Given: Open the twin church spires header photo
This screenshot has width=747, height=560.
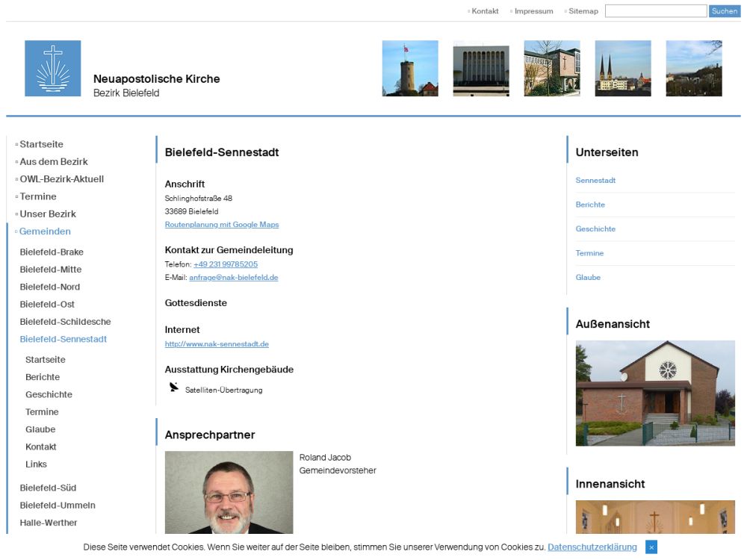Looking at the screenshot, I should click(622, 69).
